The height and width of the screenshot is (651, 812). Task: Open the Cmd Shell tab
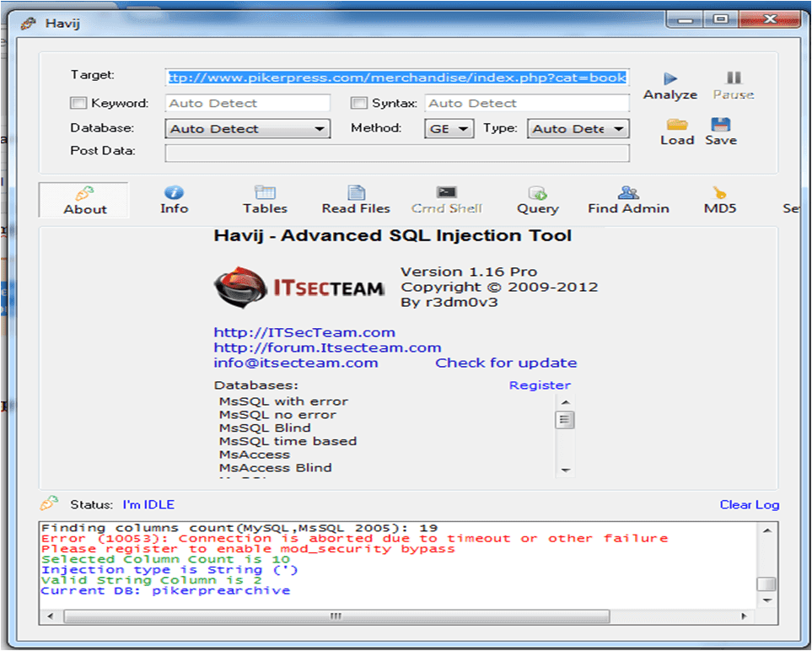click(446, 200)
